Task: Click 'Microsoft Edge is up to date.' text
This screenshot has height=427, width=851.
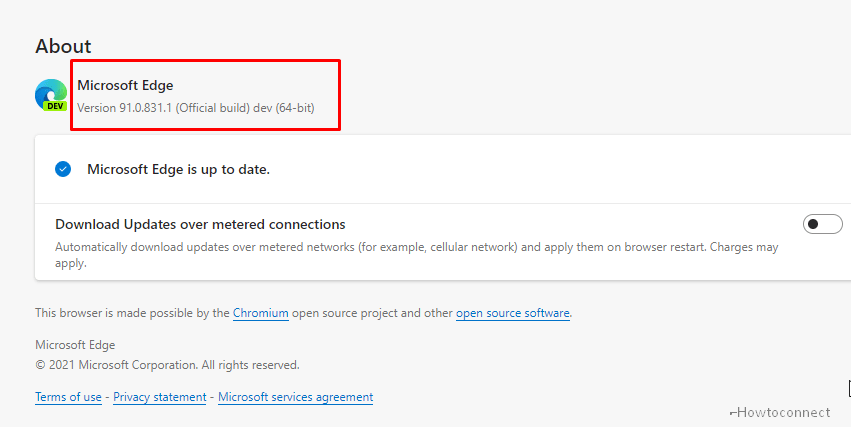Action: pyautogui.click(x=179, y=169)
